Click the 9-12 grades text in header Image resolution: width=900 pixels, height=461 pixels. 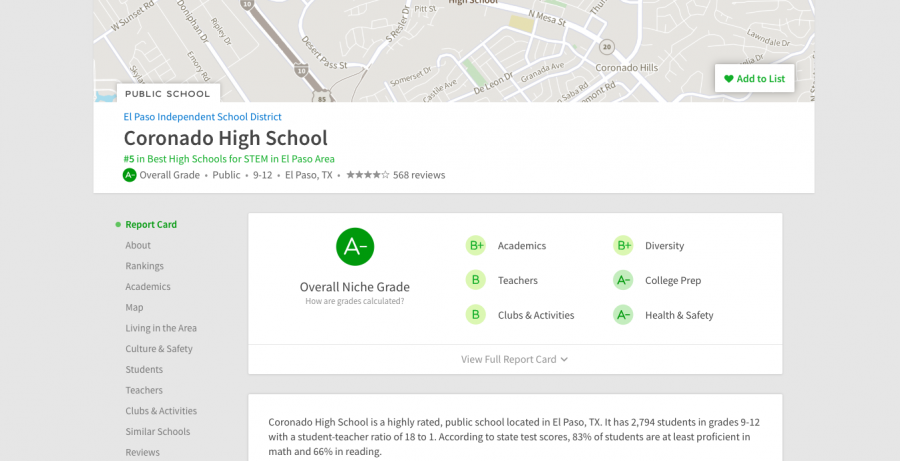point(262,175)
